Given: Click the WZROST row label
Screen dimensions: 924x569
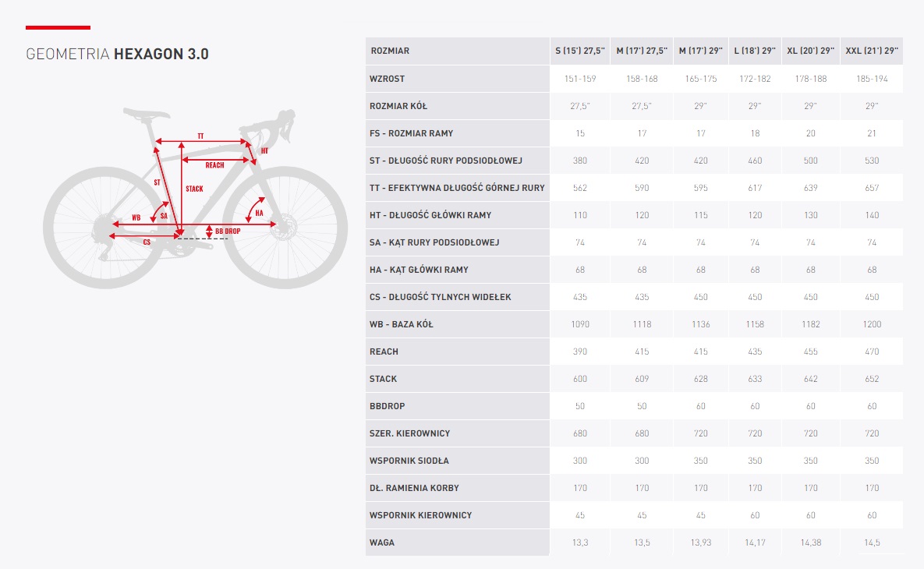Looking at the screenshot, I should (x=388, y=79).
